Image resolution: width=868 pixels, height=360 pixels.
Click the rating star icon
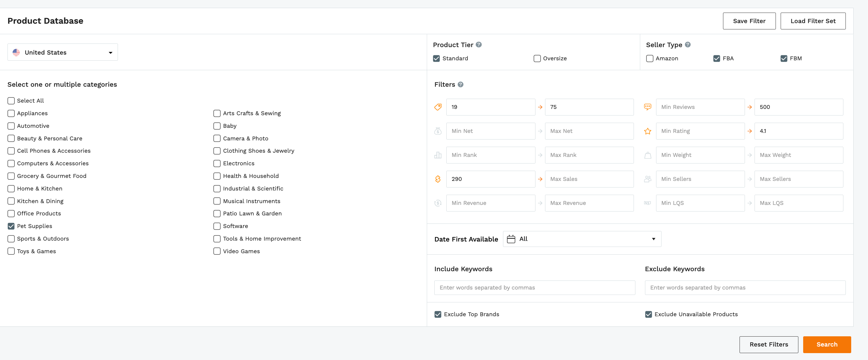coord(647,131)
